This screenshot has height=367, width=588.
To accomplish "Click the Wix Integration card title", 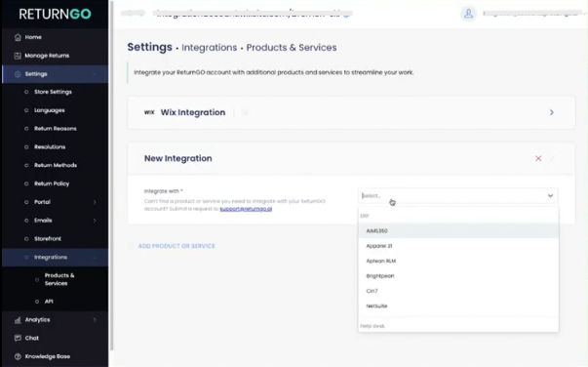I will 193,112.
